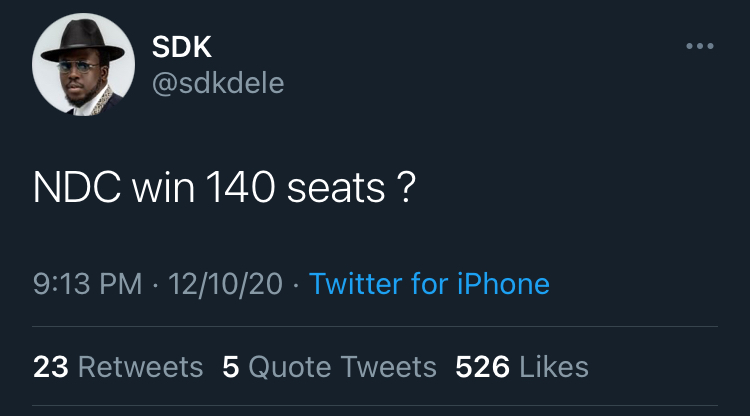Click the word 'seats' in the tweet
750x416 pixels.
[335, 189]
